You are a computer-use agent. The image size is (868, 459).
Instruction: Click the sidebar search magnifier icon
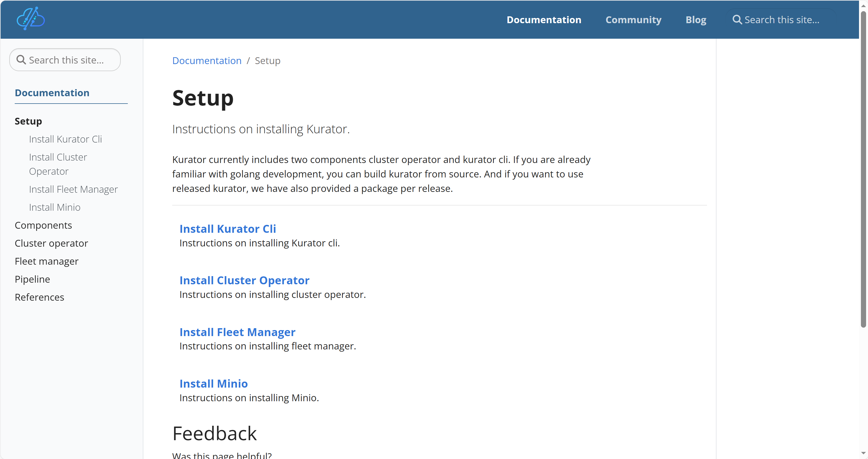21,60
